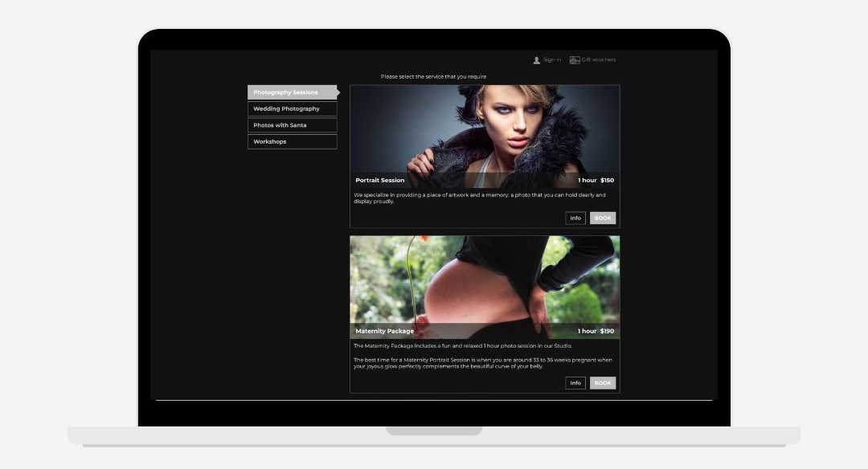Click the Maternity Package title
Screen dimensions: 868x469
pos(385,331)
